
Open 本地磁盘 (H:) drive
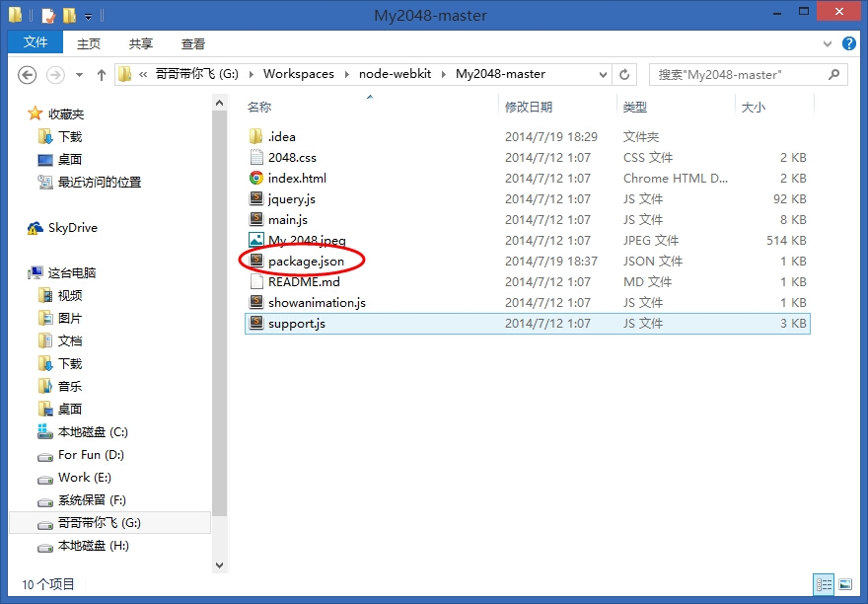[x=94, y=546]
